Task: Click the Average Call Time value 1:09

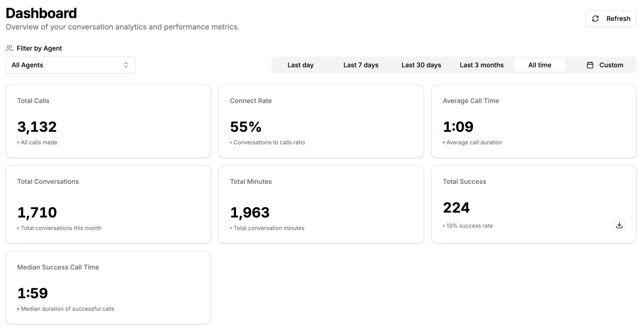Action: 458,127
